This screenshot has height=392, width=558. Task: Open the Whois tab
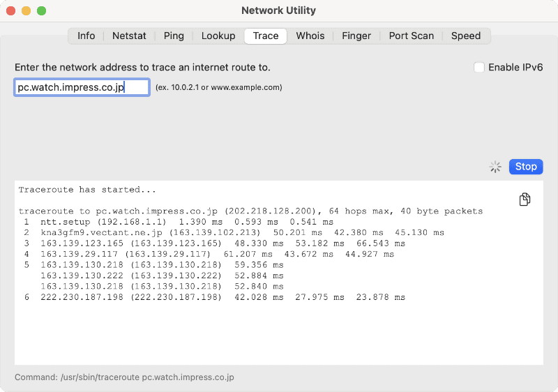click(310, 36)
